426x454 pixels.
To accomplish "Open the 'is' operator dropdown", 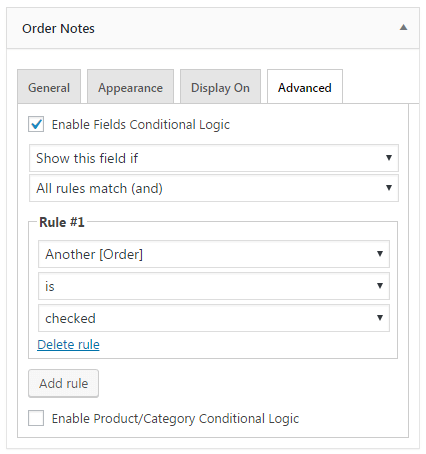I will click(x=214, y=286).
